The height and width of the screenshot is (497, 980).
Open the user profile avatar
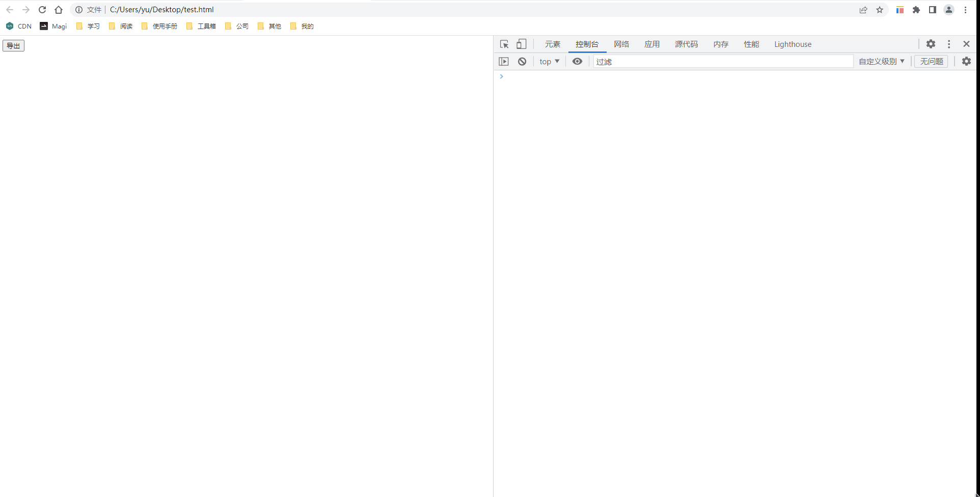[x=949, y=10]
